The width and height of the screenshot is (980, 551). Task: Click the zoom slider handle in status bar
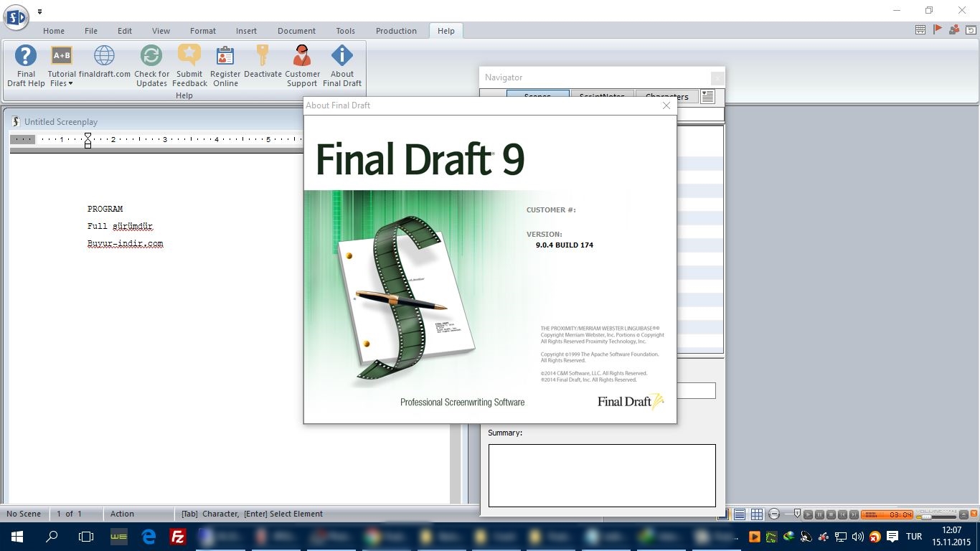click(797, 514)
